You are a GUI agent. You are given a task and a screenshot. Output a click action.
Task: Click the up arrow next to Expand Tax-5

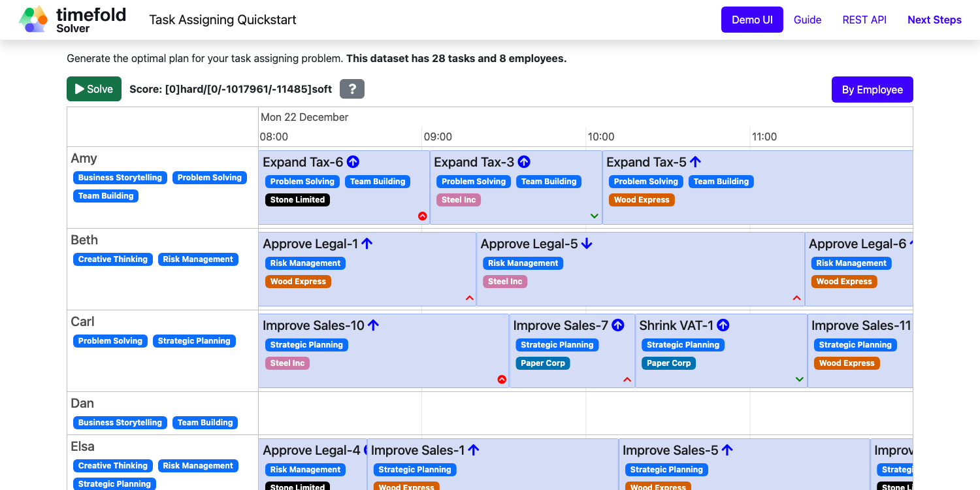click(x=695, y=162)
